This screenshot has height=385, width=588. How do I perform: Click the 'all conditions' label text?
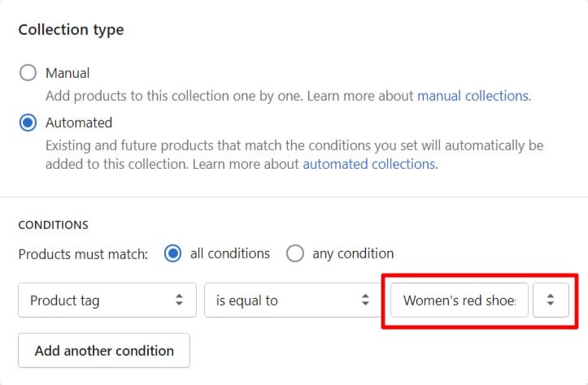click(229, 253)
